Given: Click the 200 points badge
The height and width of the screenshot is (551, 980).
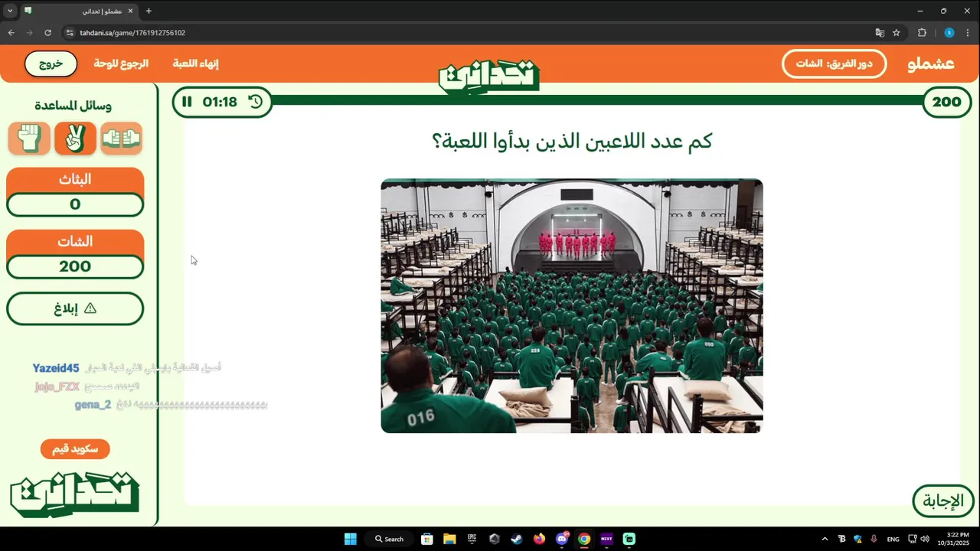Looking at the screenshot, I should tap(946, 102).
